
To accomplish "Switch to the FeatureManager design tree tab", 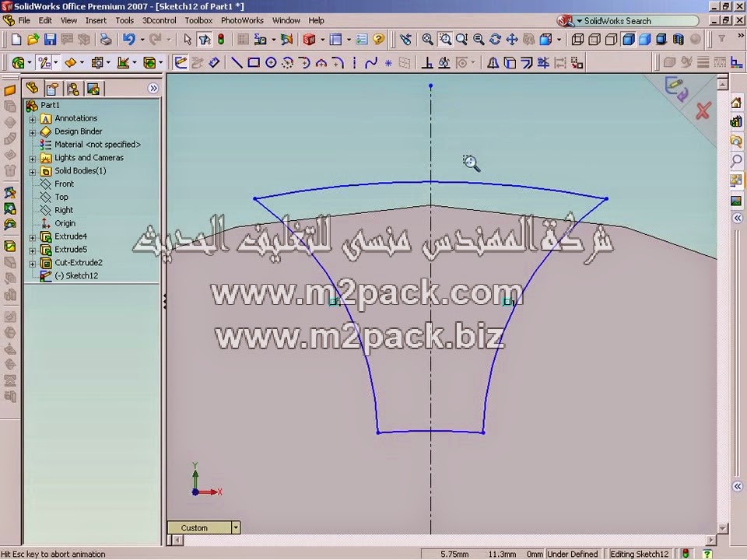I will tap(33, 89).
